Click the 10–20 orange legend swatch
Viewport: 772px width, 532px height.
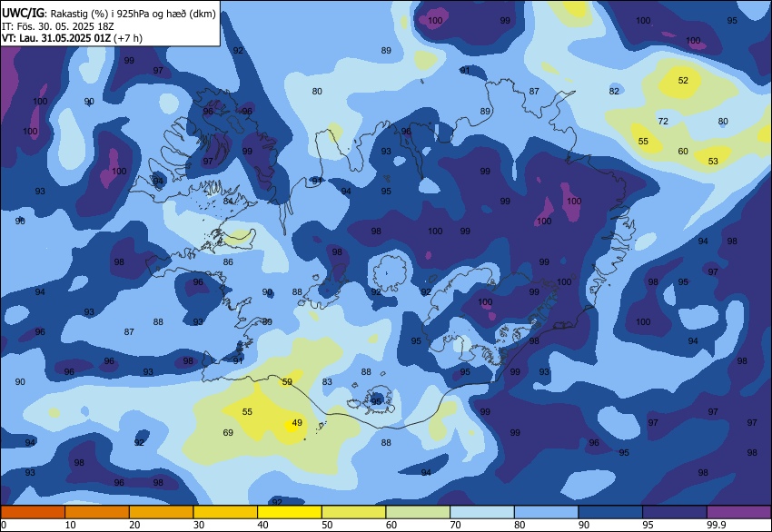[97, 512]
